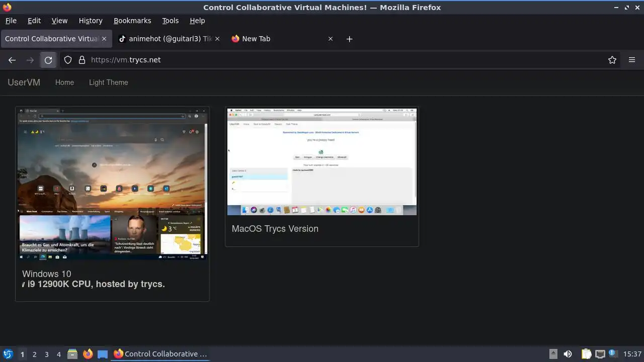Select Control Collaborative taskbar window button
This screenshot has width=644, height=362.
pyautogui.click(x=161, y=354)
